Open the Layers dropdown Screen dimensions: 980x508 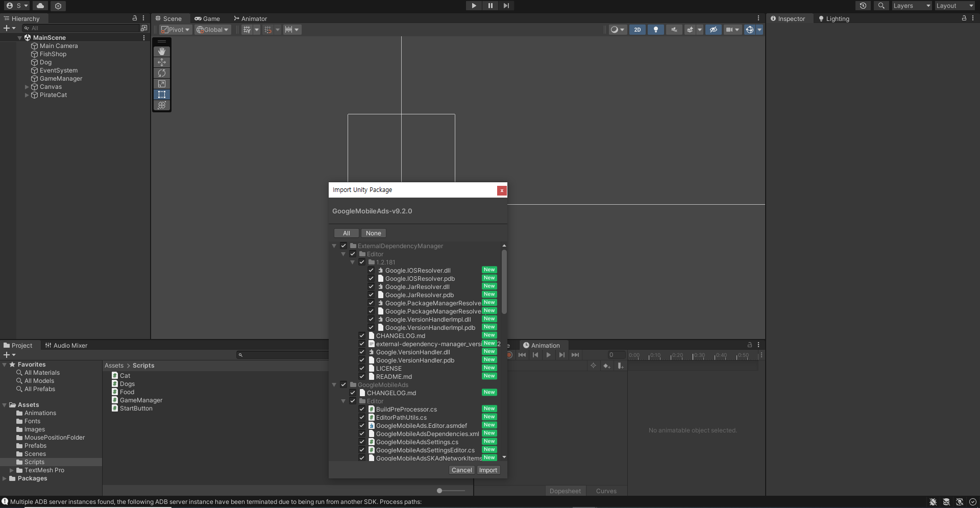(x=912, y=6)
